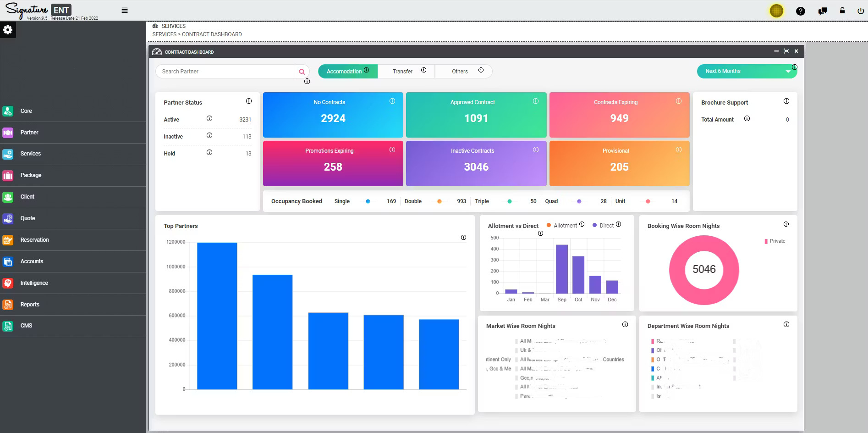Expand the Reservation sidebar menu

click(34, 240)
